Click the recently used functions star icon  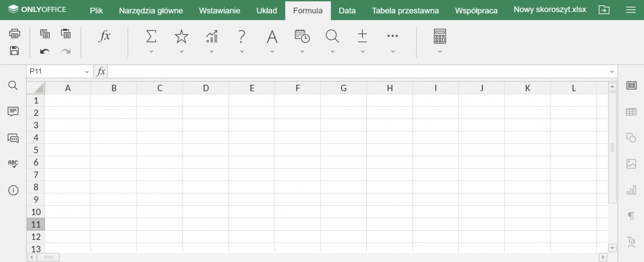181,37
